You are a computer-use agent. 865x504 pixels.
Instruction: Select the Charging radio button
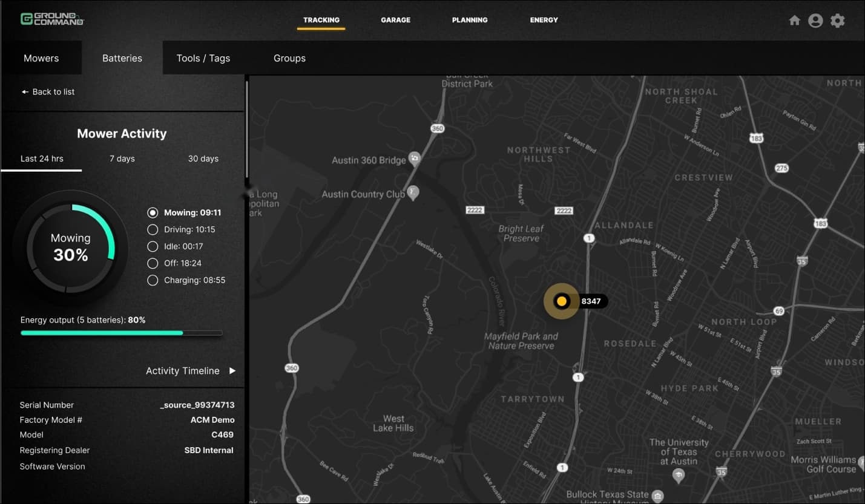[x=153, y=280]
